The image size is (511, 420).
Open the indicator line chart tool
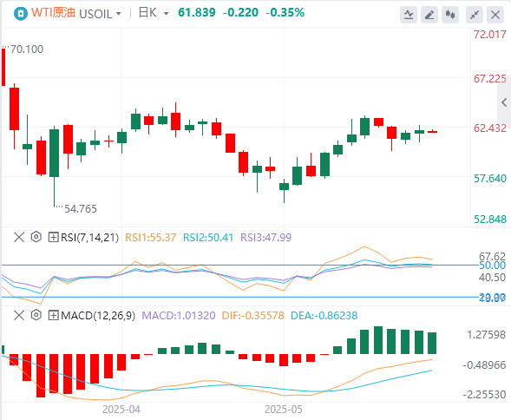409,15
